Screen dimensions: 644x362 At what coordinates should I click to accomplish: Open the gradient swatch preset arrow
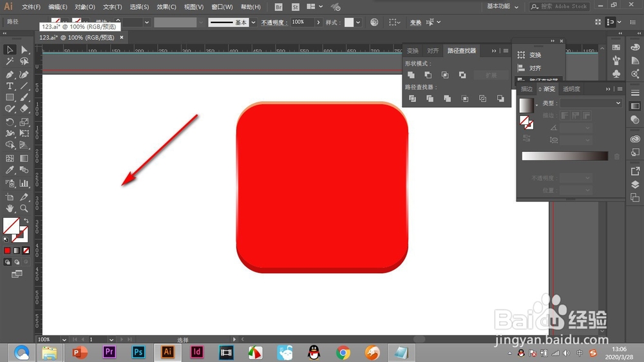point(536,106)
